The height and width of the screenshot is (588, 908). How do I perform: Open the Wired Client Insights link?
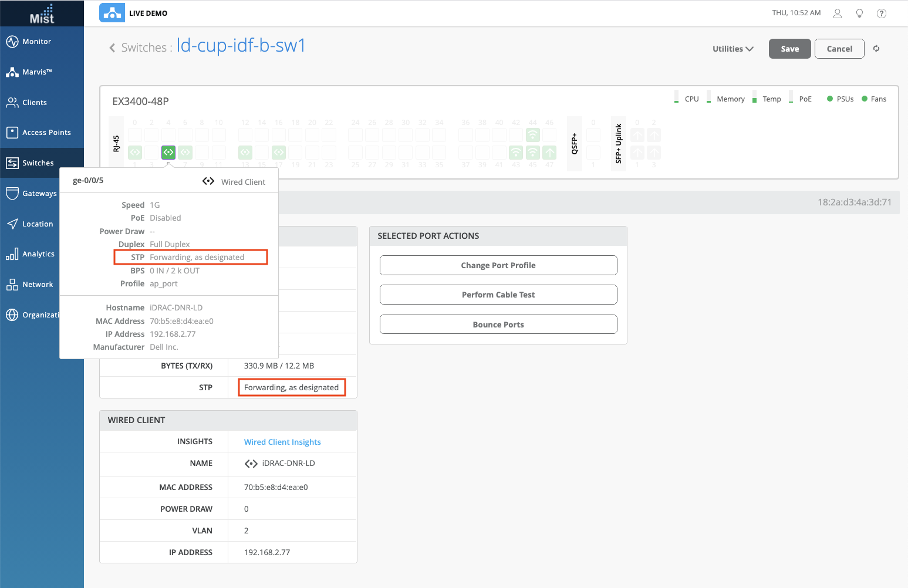[x=282, y=442]
